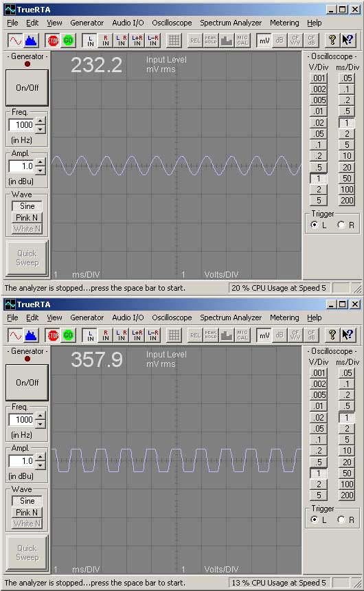This screenshot has height=591, width=364.
Task: Choose Trigger R radio in top window
Action: coord(341,225)
